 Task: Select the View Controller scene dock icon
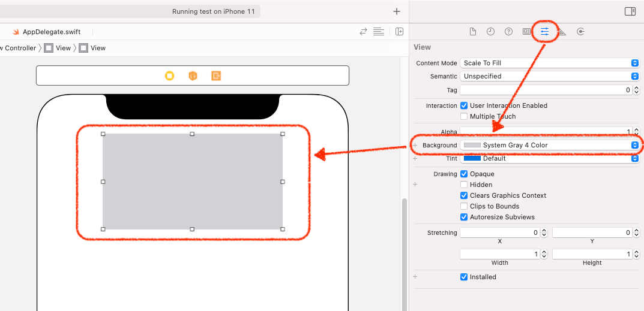coord(169,76)
